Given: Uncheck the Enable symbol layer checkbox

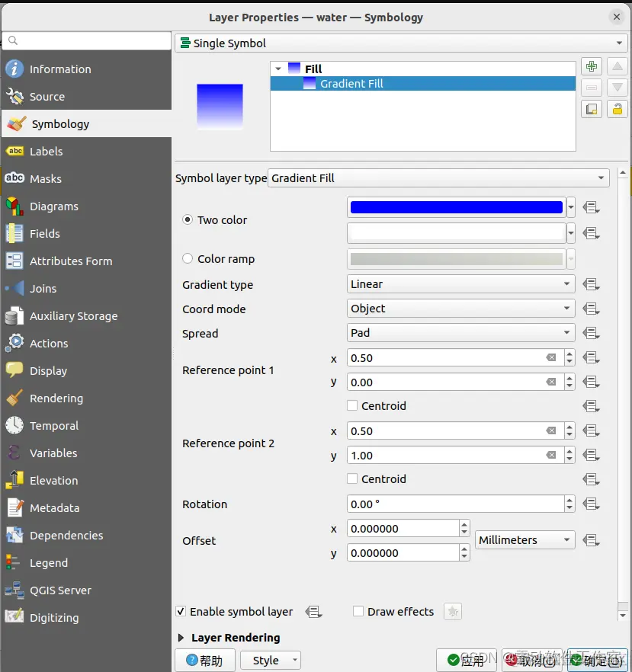Looking at the screenshot, I should coord(181,612).
